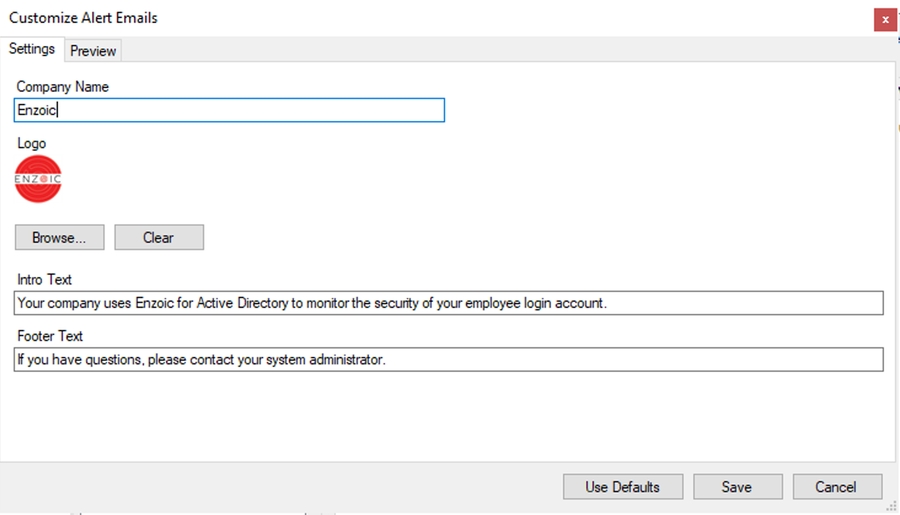Select the Settings tab
This screenshot has height=515, width=900.
tap(32, 49)
